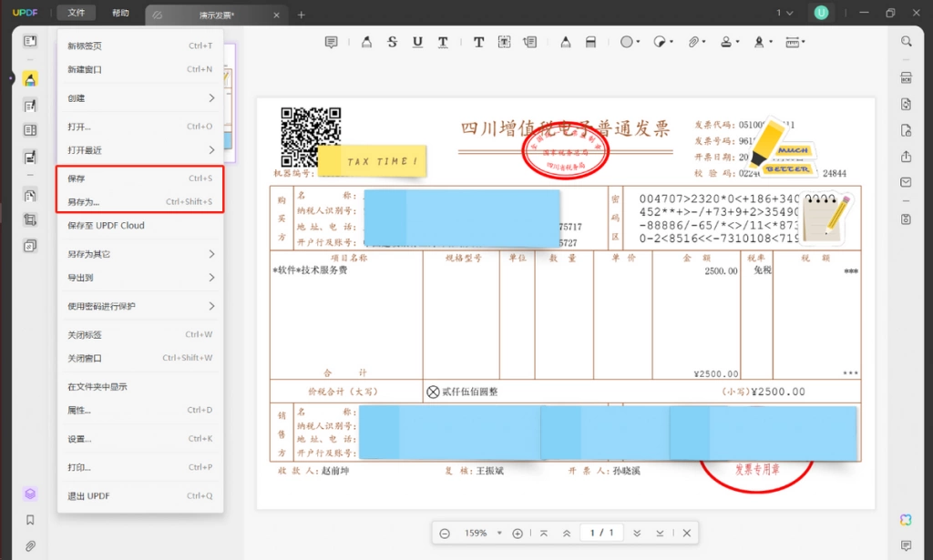Expand the 打开最近 submenu
Viewport: 933px width, 560px height.
(211, 150)
